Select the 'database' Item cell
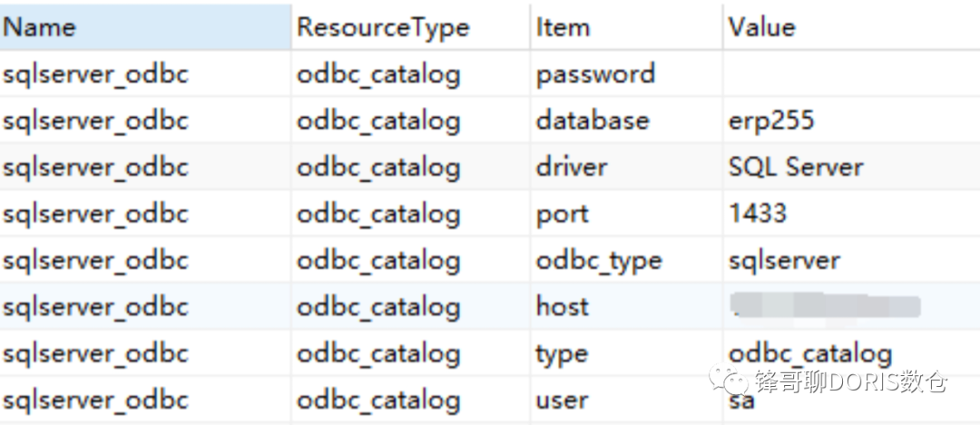 593,121
